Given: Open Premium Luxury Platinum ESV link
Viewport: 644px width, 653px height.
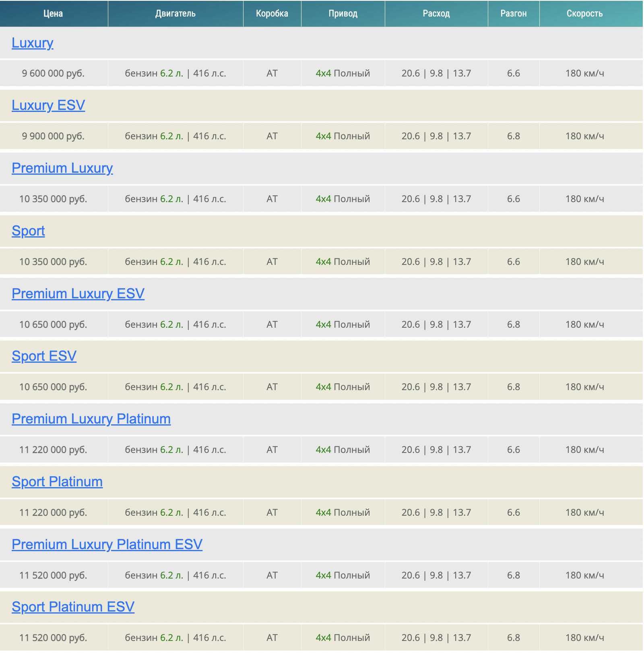Looking at the screenshot, I should click(x=107, y=544).
